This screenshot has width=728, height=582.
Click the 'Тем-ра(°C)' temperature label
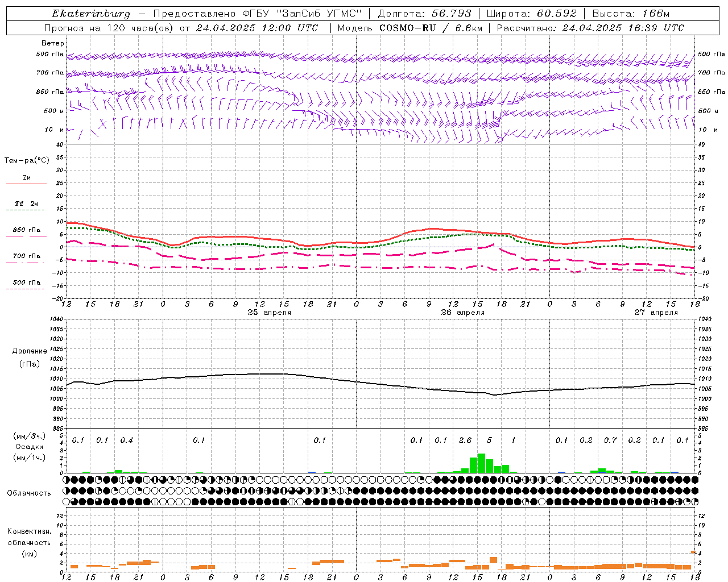tap(27, 161)
